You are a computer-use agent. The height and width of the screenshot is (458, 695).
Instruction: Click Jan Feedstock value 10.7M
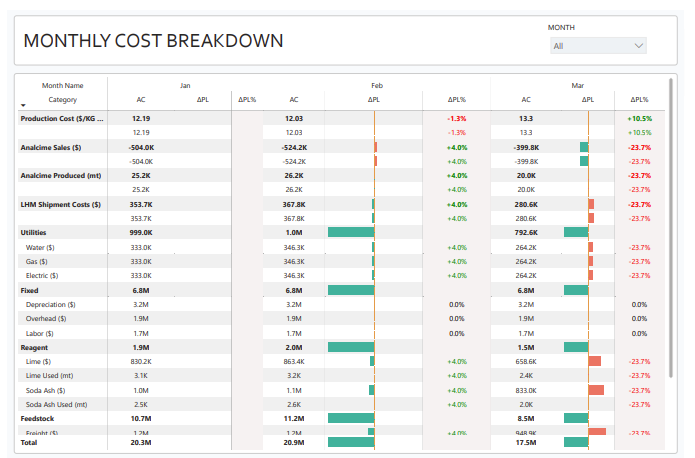click(141, 419)
